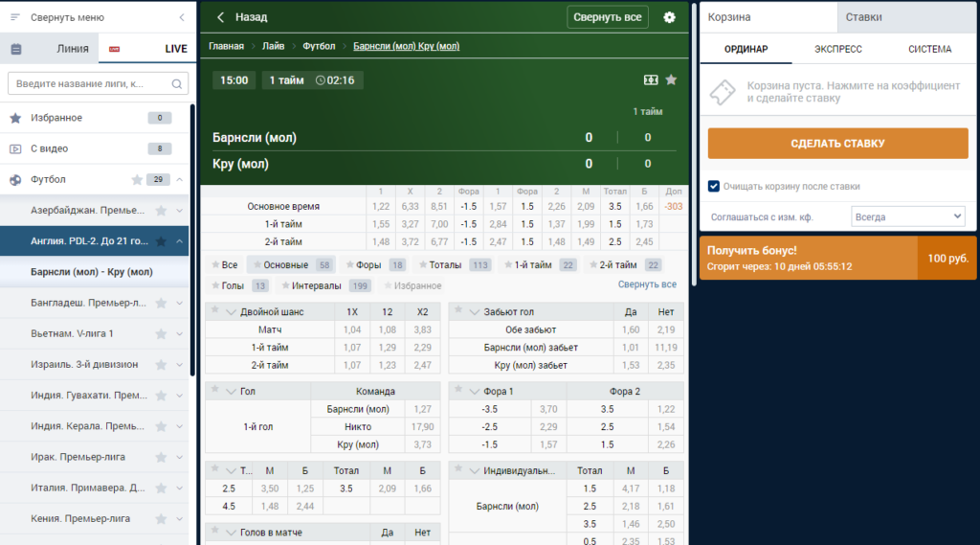The image size is (980, 545).
Task: Click the star on Забьют гол market
Action: coord(458,309)
